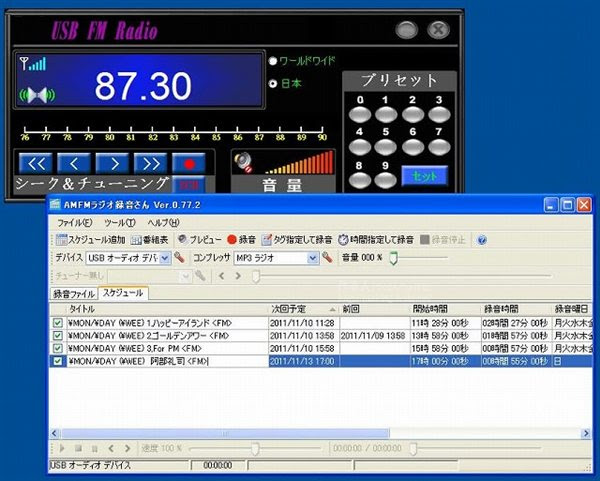Minimize the AMFMラジオ録音さん window
This screenshot has height=481, width=600.
[x=551, y=205]
